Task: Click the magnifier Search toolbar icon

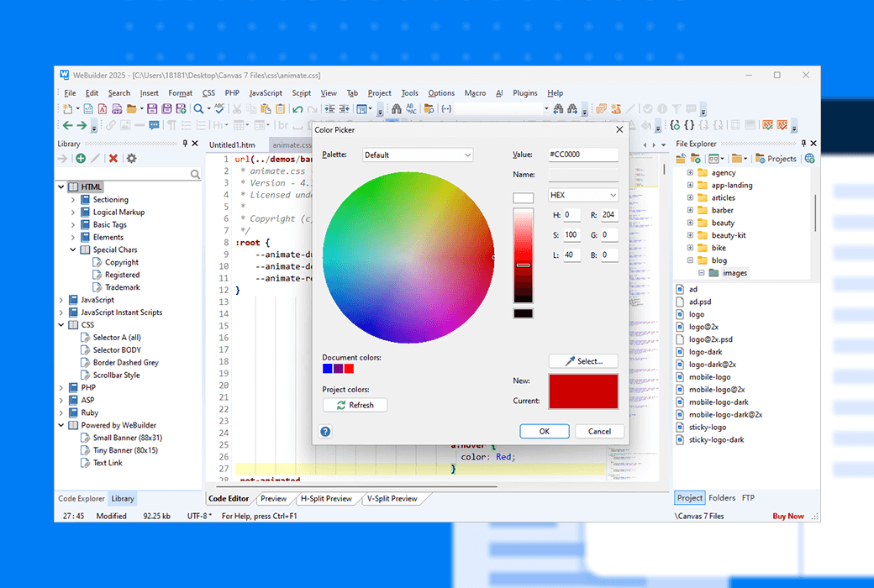Action: 198,108
